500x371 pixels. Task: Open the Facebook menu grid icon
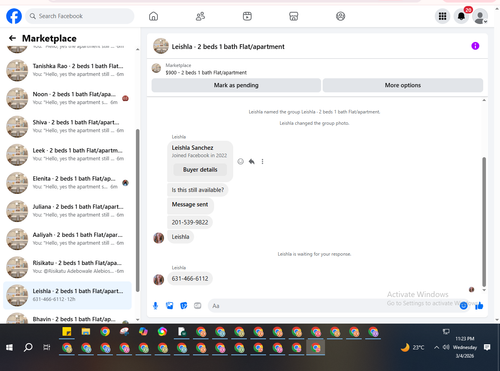pyautogui.click(x=442, y=16)
